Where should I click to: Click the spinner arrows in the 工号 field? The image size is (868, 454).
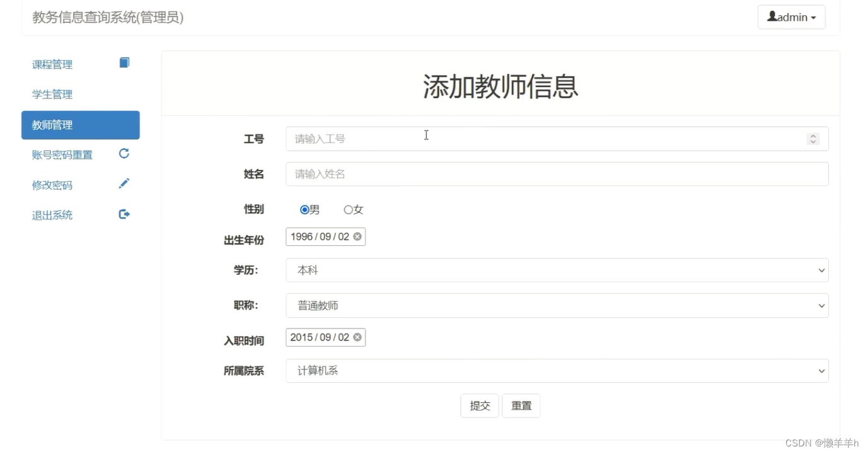click(813, 139)
